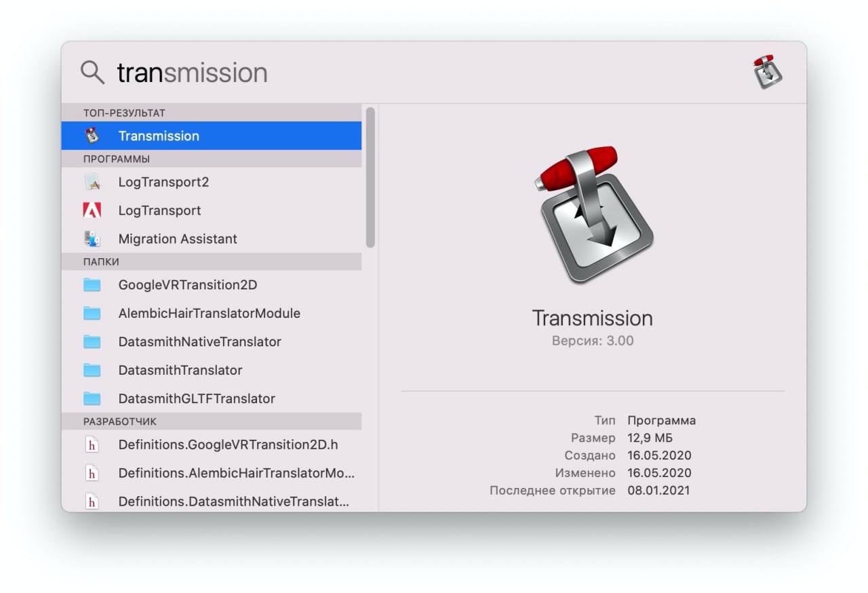Select the GoogleVRTransition2D folder result
Viewport: 868px width, 593px height.
coord(212,285)
